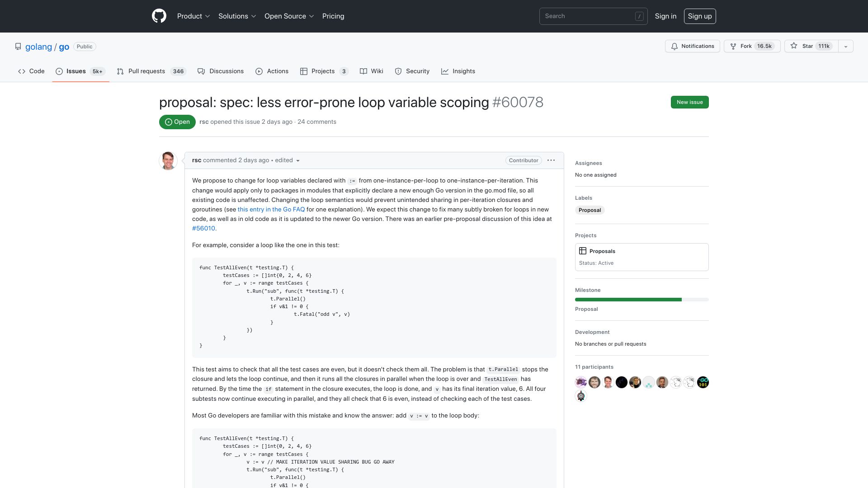Click the Notifications button
Viewport: 868px width, 488px height.
(692, 46)
